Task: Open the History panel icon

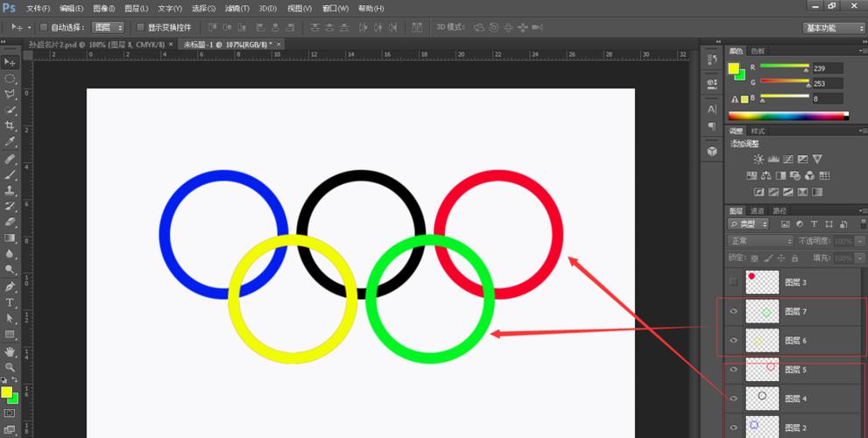Action: (x=712, y=60)
